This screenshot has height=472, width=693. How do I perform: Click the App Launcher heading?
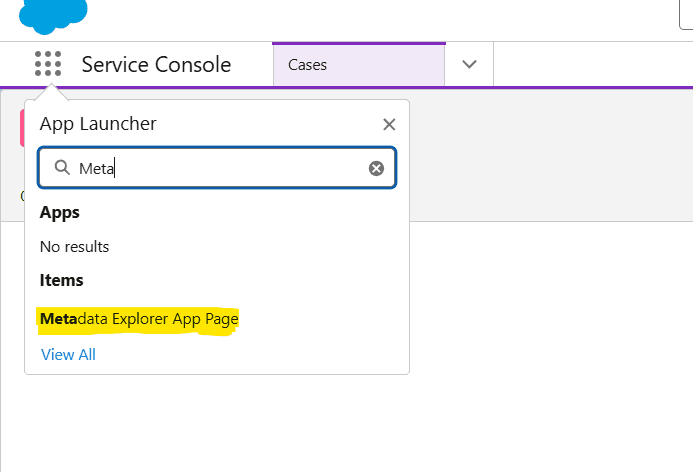tap(98, 124)
